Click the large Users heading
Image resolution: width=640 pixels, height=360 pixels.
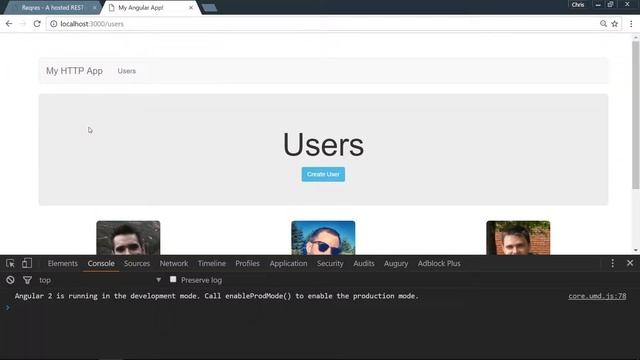click(x=323, y=144)
